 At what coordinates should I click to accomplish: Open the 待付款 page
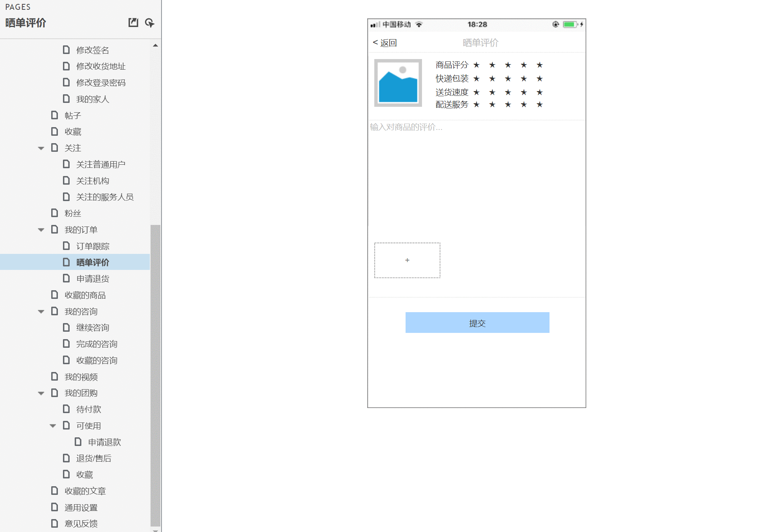click(x=89, y=409)
